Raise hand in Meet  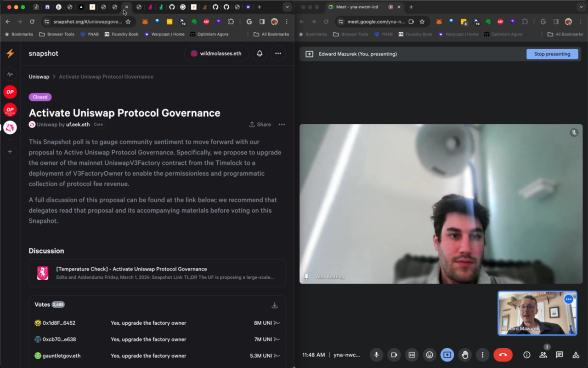[465, 355]
